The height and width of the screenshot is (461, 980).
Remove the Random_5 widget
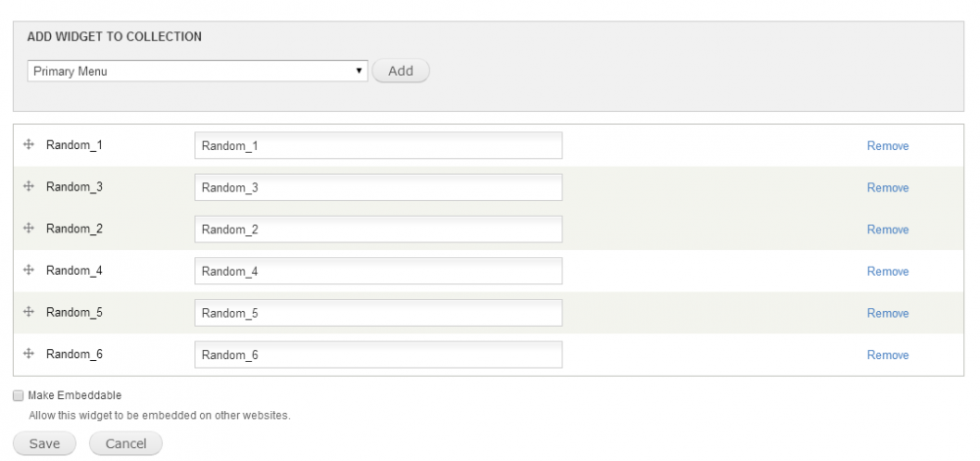click(x=888, y=313)
